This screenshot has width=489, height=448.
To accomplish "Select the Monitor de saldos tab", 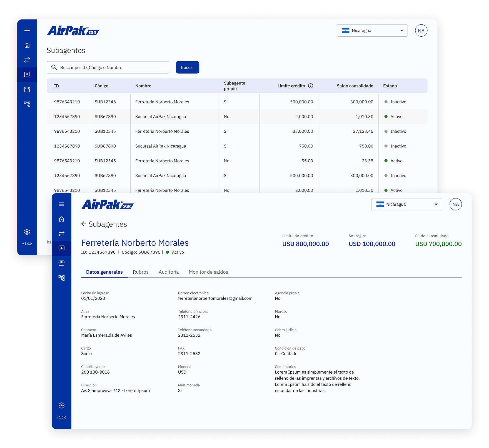I will click(x=208, y=272).
